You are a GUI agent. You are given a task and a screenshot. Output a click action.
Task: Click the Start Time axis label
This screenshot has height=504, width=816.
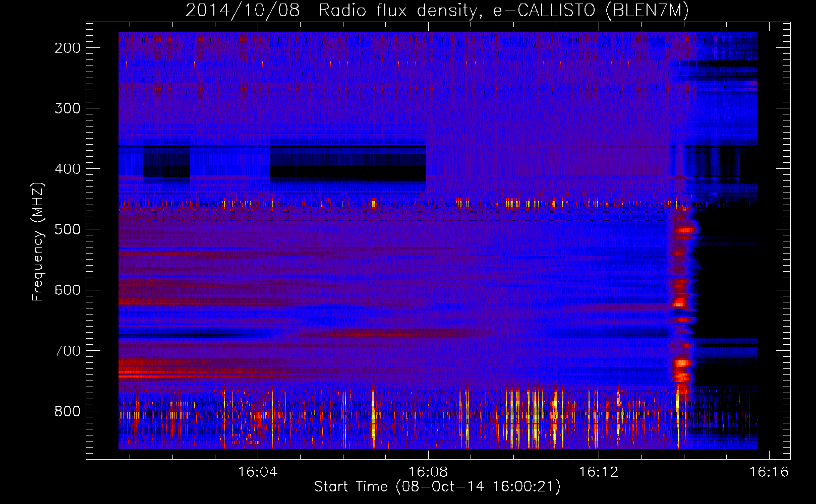(x=437, y=487)
